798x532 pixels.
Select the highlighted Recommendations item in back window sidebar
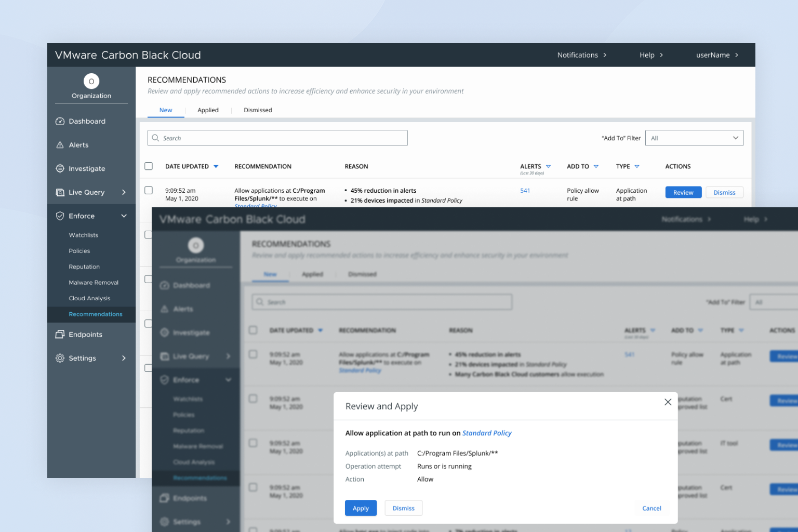click(91, 314)
